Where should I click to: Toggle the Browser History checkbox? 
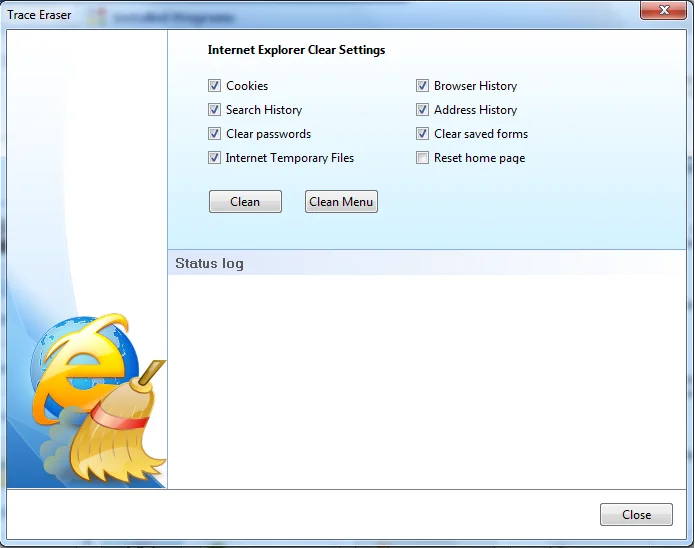click(x=422, y=86)
